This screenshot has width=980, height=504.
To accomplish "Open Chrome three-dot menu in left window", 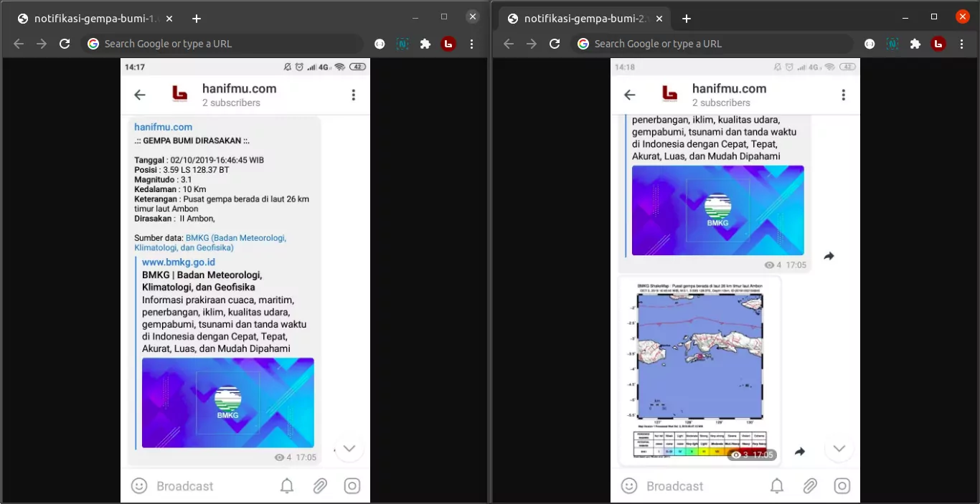I will click(471, 44).
